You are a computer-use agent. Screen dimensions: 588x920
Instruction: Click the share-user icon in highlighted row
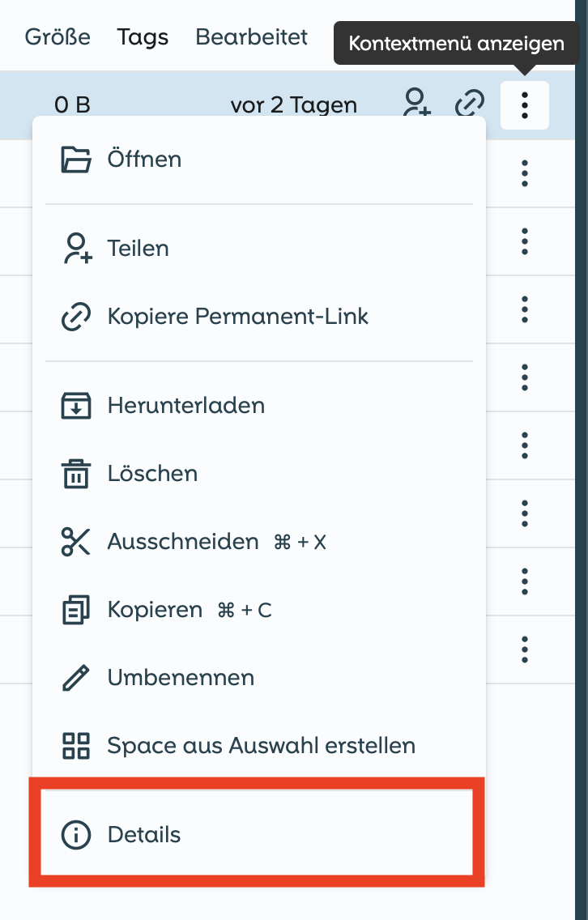pos(416,104)
